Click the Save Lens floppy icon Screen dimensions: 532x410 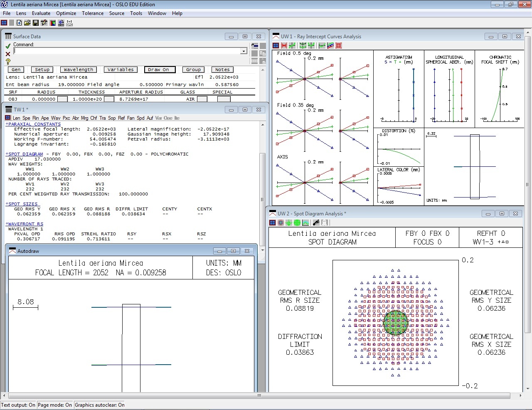36,23
